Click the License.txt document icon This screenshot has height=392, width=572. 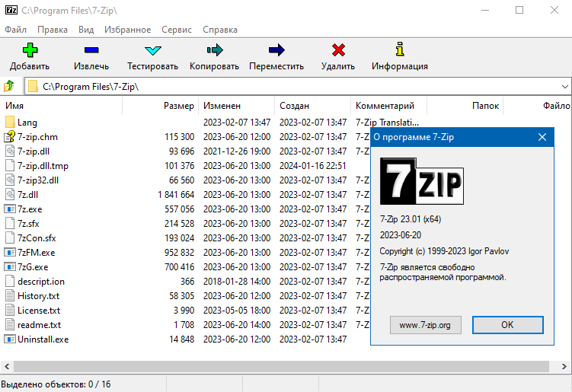(x=10, y=311)
